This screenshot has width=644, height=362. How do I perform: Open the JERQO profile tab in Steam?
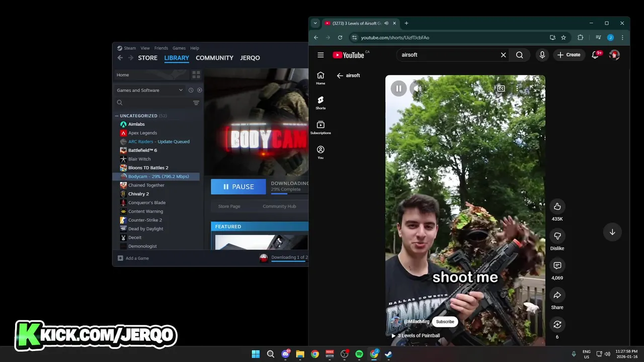pos(250,58)
